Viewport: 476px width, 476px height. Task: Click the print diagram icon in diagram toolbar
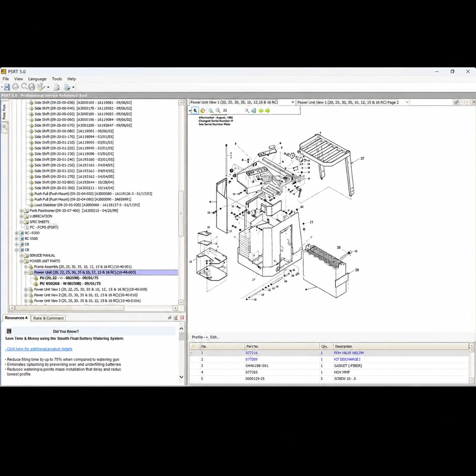(254, 110)
